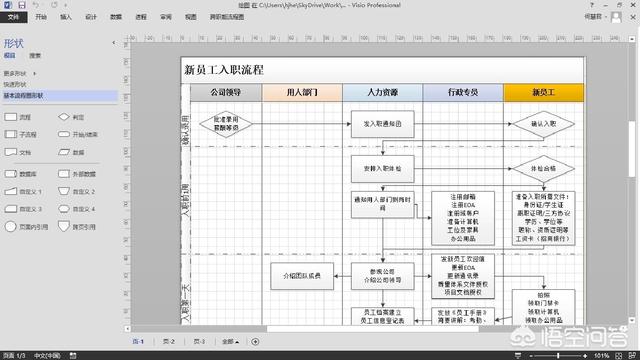Select the 基本流程图形状 stencil

coord(60,96)
